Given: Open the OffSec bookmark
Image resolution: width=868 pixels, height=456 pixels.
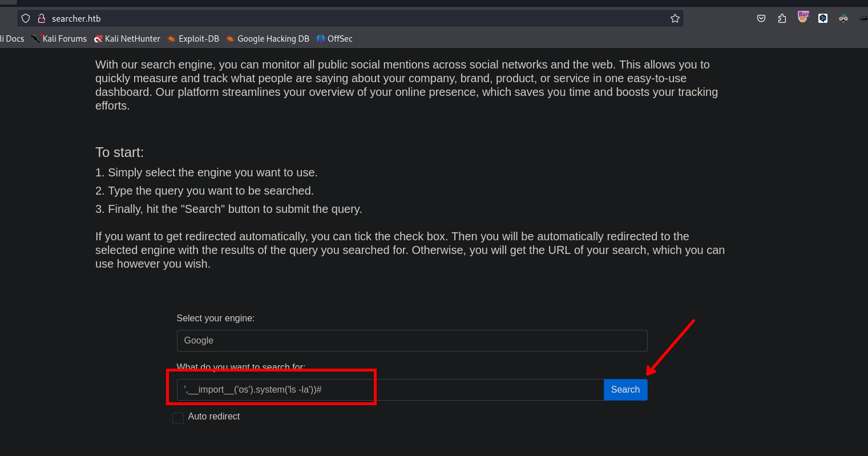Looking at the screenshot, I should pyautogui.click(x=335, y=39).
